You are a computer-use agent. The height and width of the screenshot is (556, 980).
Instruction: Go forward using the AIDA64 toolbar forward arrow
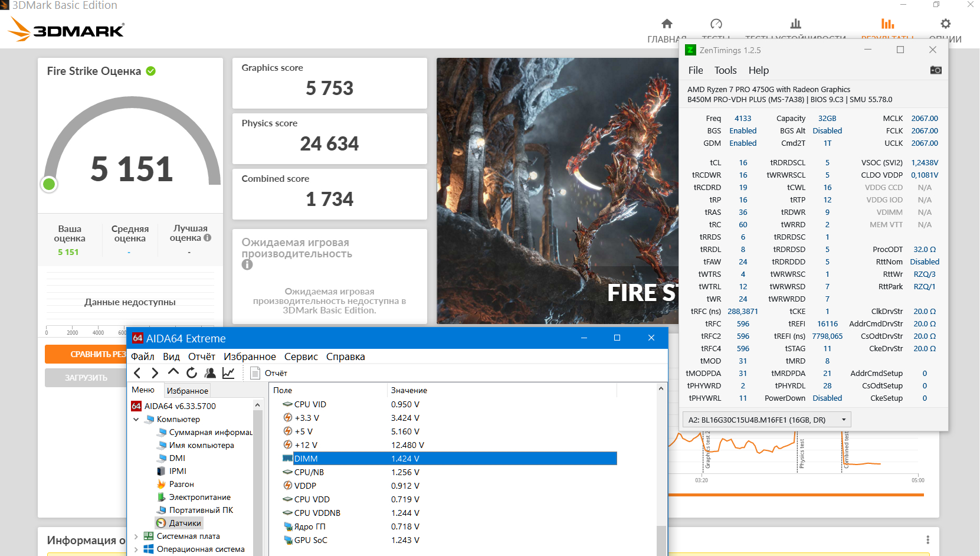coord(155,373)
